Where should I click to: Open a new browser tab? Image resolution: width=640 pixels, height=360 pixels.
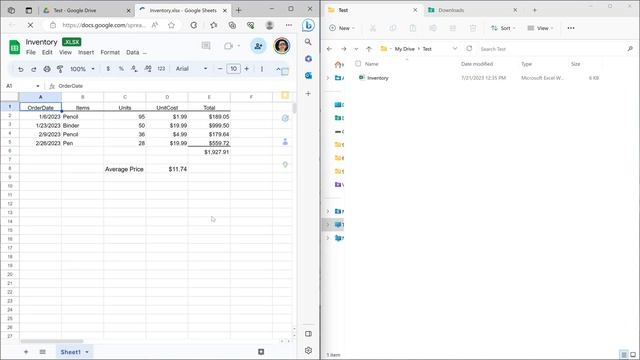(239, 11)
